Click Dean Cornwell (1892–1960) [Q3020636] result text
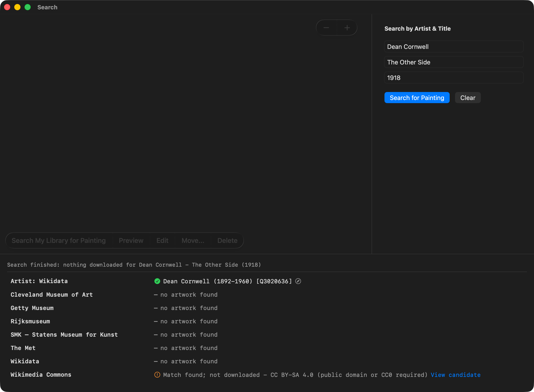This screenshot has height=392, width=534. 228,281
